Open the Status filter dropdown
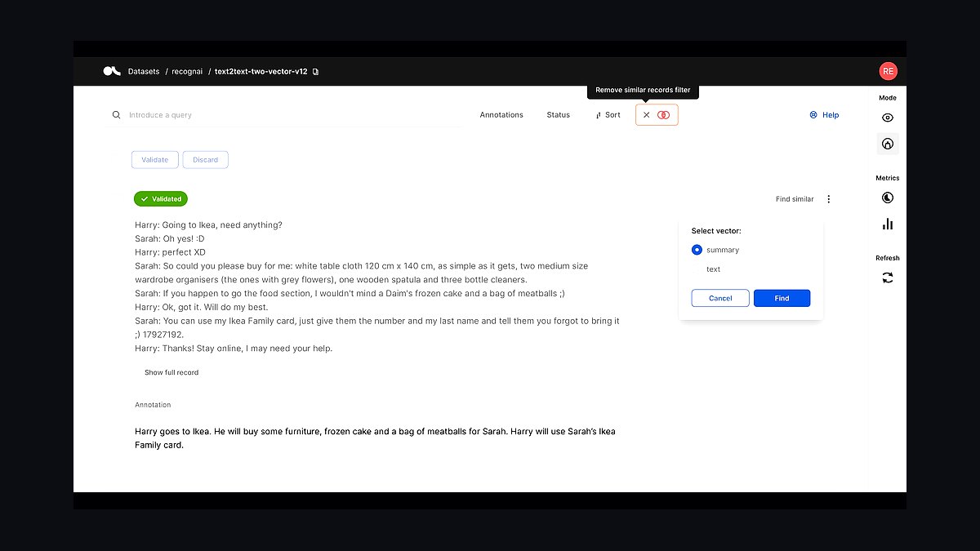Screen dimensions: 980x551 [559, 115]
